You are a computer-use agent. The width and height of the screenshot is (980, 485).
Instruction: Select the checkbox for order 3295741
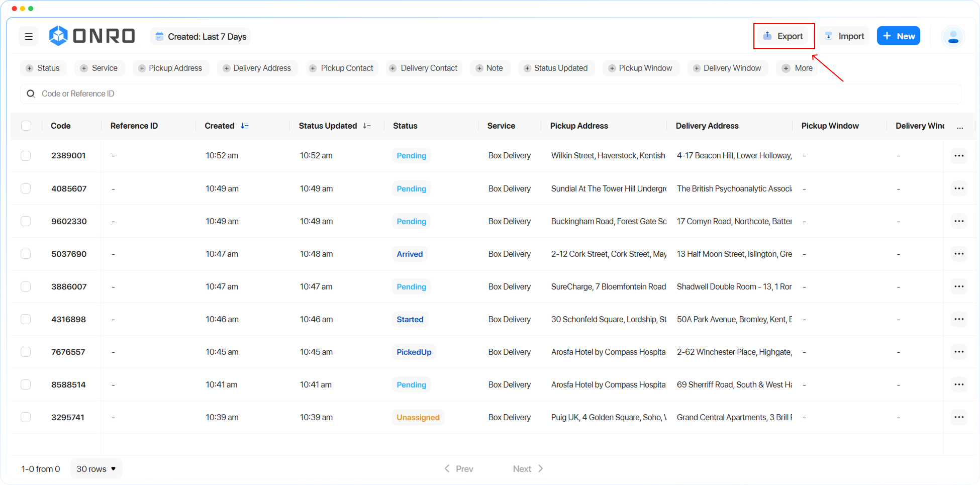[26, 417]
